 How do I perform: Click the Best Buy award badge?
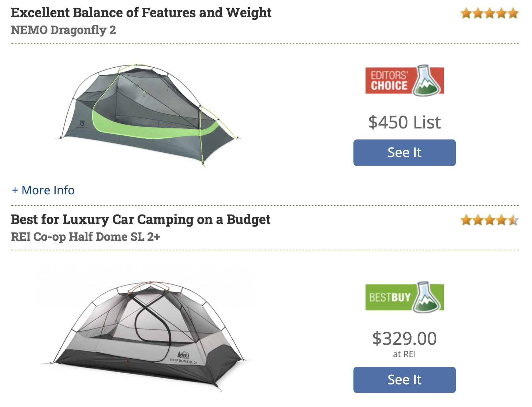pos(404,297)
